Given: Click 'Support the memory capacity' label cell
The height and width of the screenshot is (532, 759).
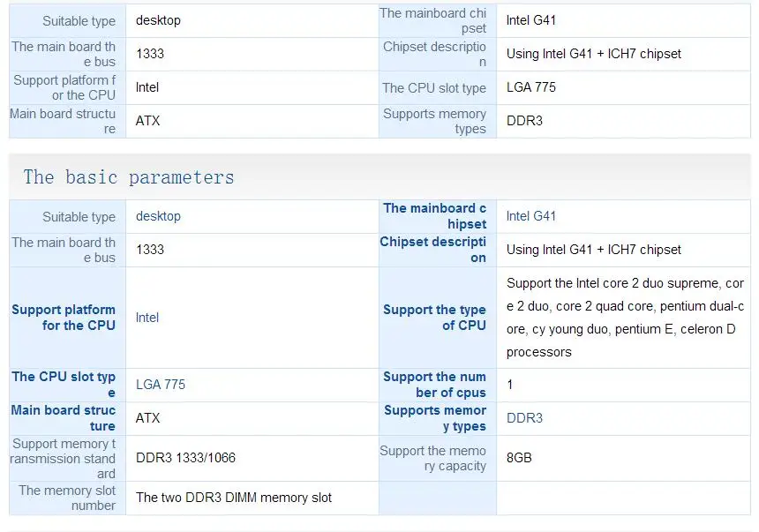Looking at the screenshot, I should [x=432, y=458].
